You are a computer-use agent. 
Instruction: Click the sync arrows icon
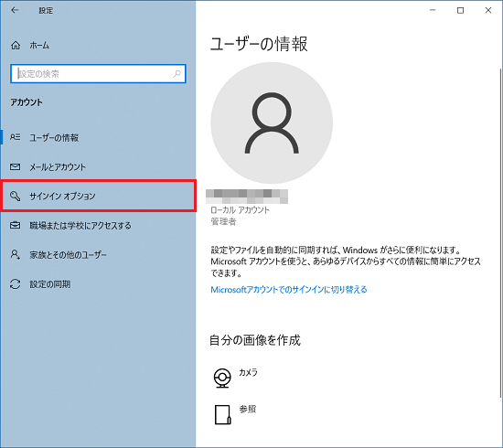tap(15, 284)
